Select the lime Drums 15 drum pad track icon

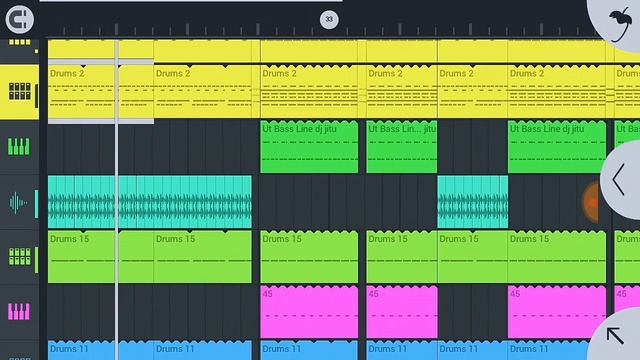click(20, 257)
